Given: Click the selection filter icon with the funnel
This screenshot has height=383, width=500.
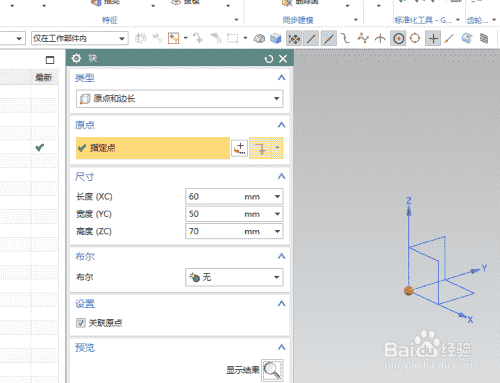Looking at the screenshot, I should (x=174, y=39).
